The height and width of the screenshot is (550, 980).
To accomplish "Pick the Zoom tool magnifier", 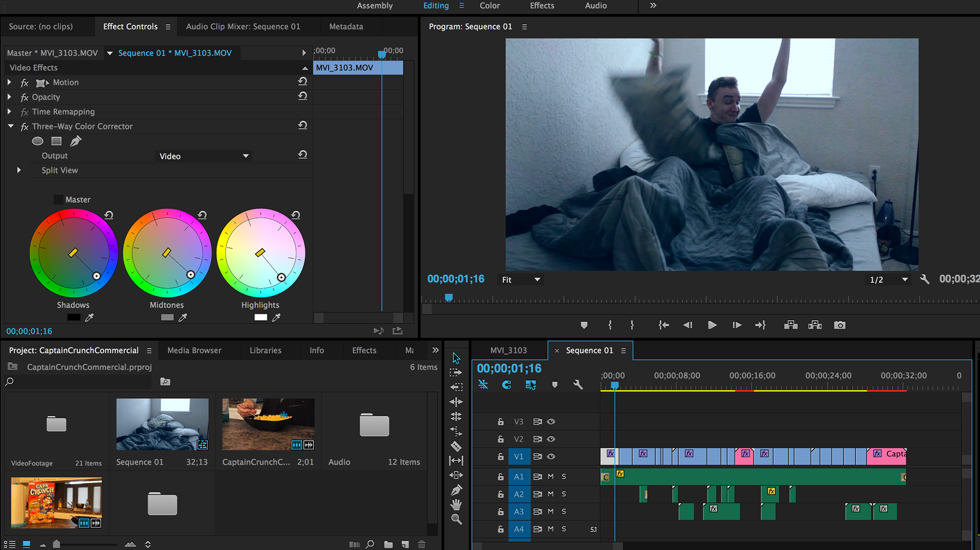I will pos(456,519).
